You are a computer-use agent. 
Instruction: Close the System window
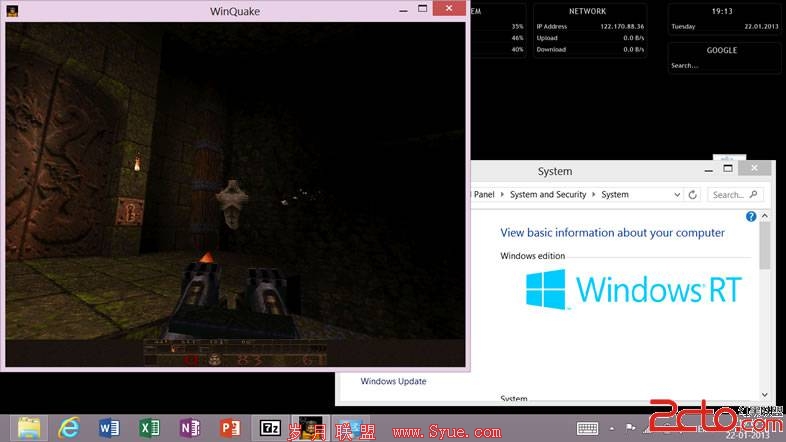(754, 168)
